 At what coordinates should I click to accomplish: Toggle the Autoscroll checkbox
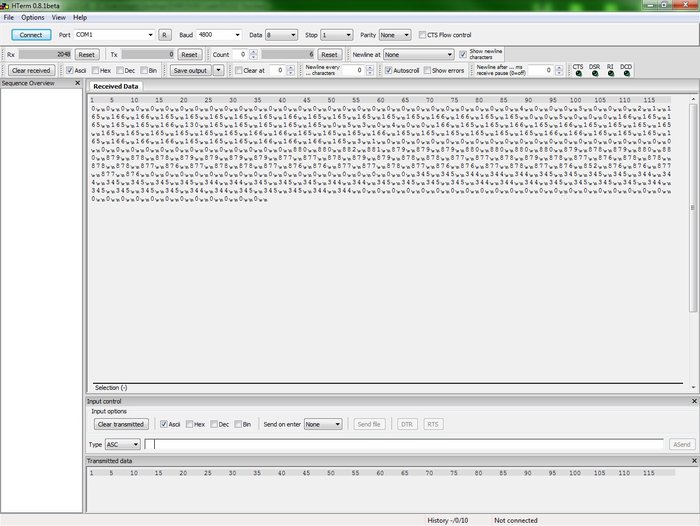tap(388, 71)
